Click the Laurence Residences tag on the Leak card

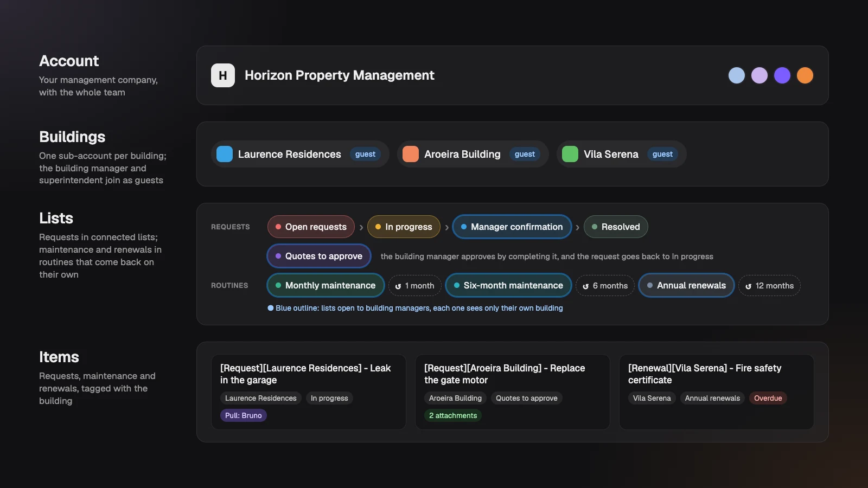261,398
